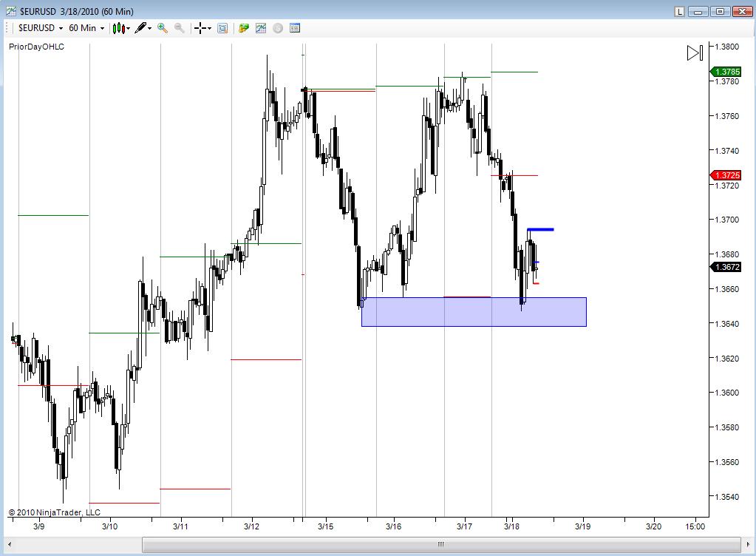Click the toolbar grip handle
The height and width of the screenshot is (556, 756).
[x=7, y=28]
